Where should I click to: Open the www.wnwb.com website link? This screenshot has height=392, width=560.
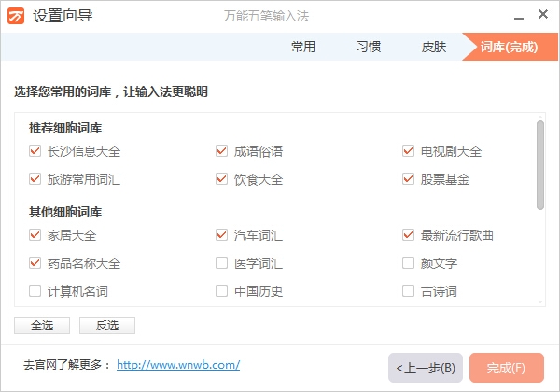[178, 364]
